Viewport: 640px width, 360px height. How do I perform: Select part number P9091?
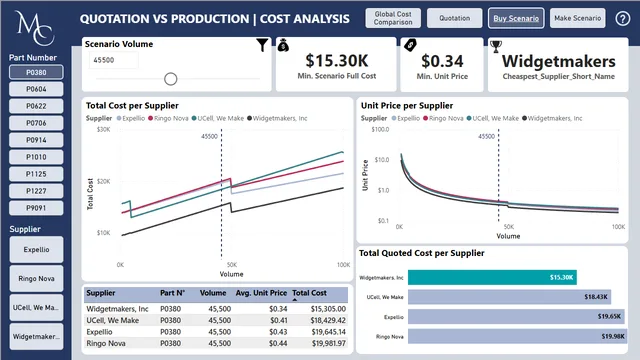coord(36,208)
